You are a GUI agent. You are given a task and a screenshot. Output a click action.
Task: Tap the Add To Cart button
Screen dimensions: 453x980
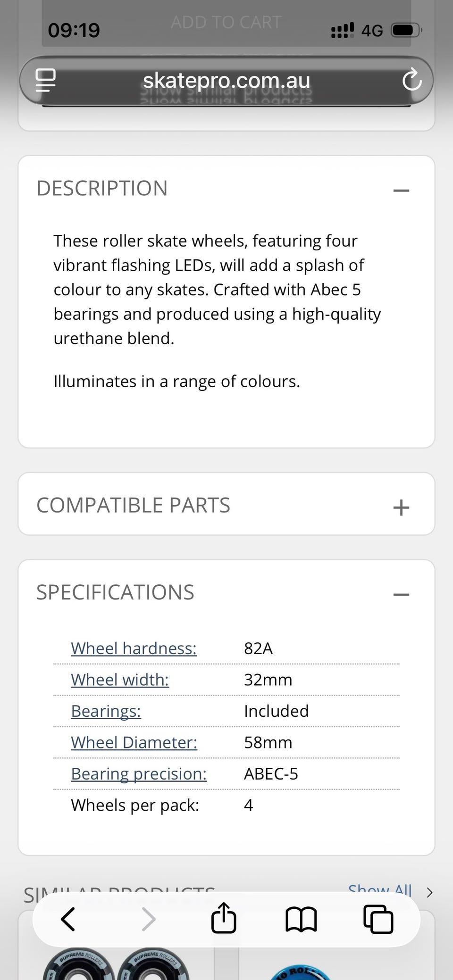[x=226, y=23]
